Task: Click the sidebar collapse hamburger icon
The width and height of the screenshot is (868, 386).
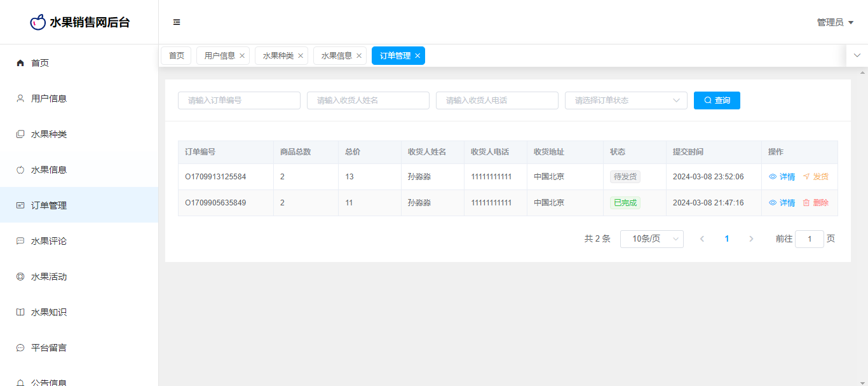Action: [x=177, y=22]
